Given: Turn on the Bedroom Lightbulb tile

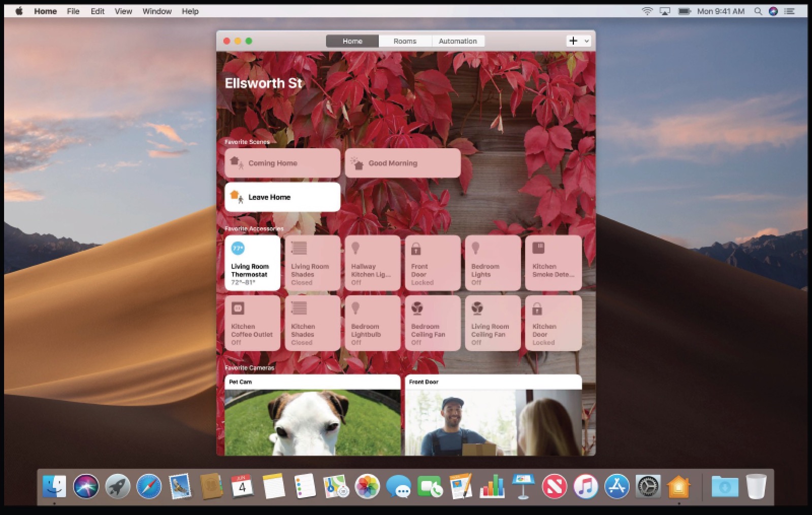Looking at the screenshot, I should pyautogui.click(x=373, y=323).
